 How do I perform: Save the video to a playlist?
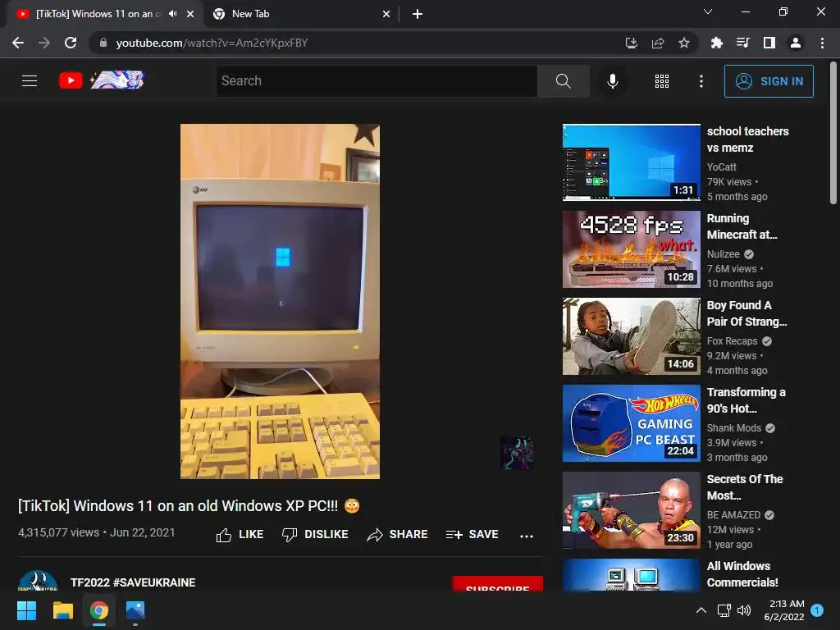pos(472,534)
